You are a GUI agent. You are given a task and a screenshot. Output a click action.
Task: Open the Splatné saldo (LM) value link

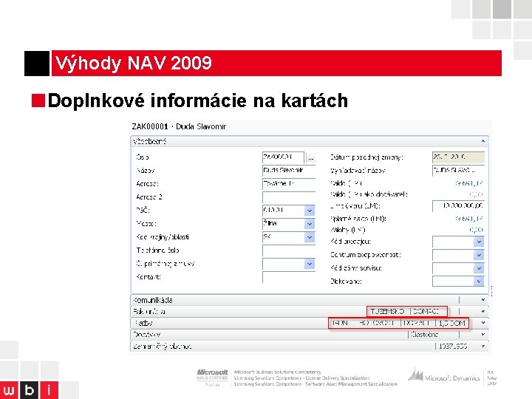point(469,219)
